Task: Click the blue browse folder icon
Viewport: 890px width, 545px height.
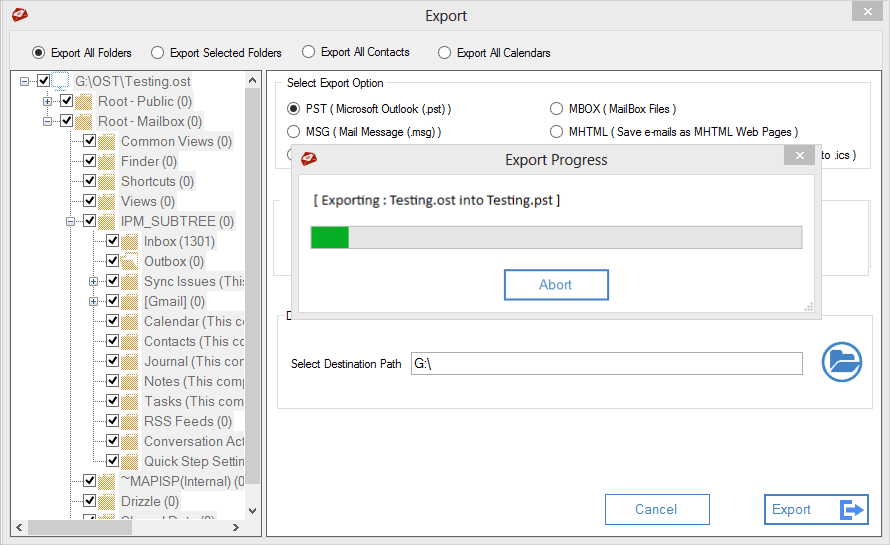Action: coord(842,362)
